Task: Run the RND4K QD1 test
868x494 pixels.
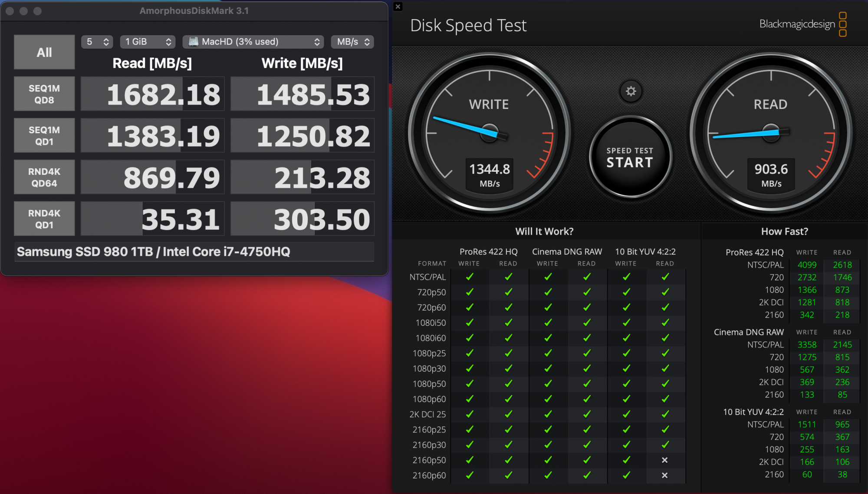Action: 44,219
